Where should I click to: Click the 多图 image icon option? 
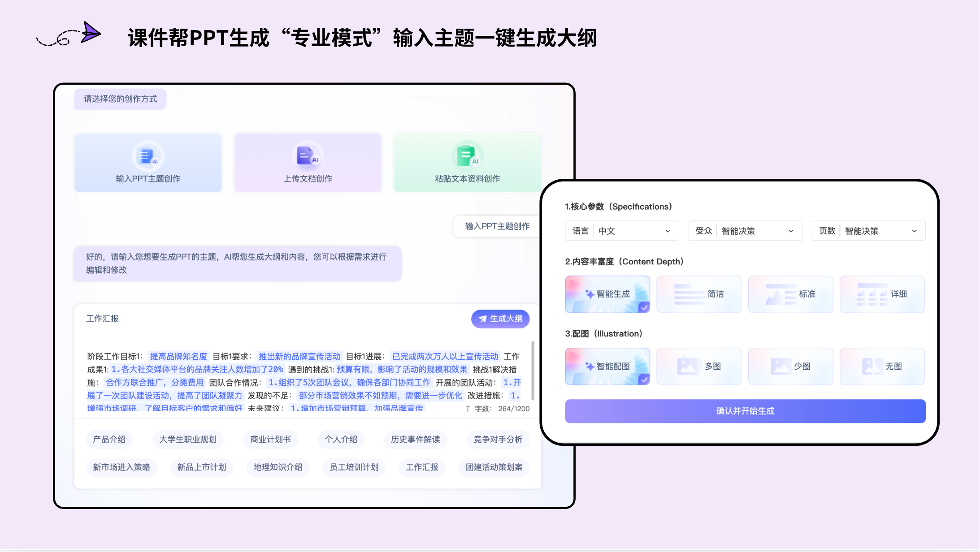687,367
